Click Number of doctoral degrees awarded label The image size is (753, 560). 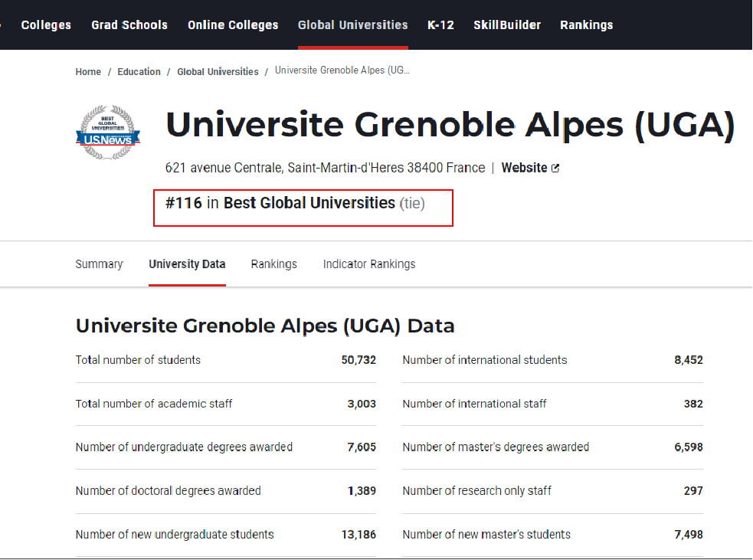pos(169,491)
